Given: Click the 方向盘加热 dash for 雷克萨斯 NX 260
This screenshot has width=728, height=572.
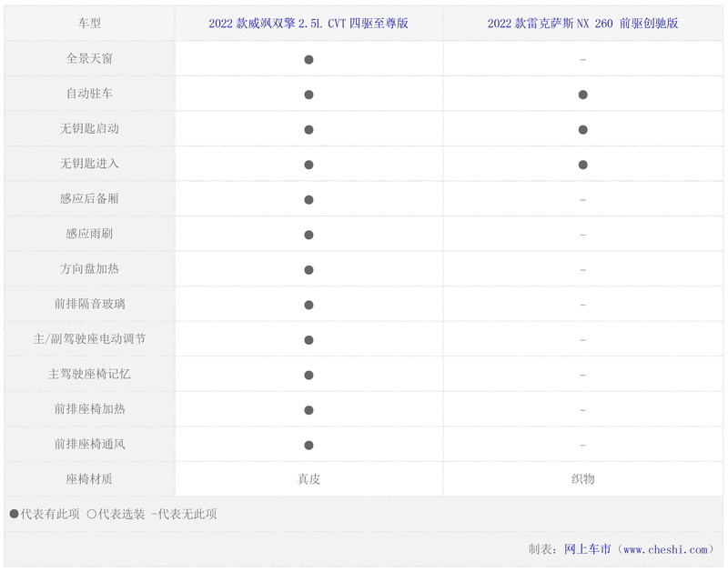Looking at the screenshot, I should [x=582, y=270].
